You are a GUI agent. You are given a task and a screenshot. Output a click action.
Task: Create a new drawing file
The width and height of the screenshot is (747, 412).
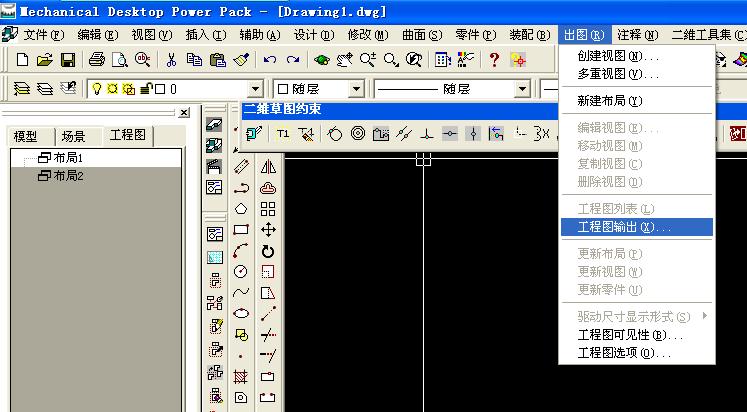(x=22, y=60)
